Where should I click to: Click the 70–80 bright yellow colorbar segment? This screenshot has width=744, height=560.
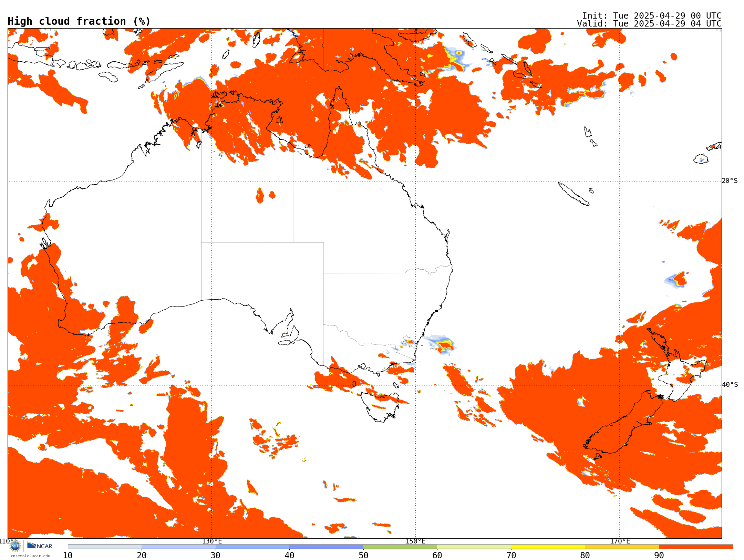pos(548,547)
